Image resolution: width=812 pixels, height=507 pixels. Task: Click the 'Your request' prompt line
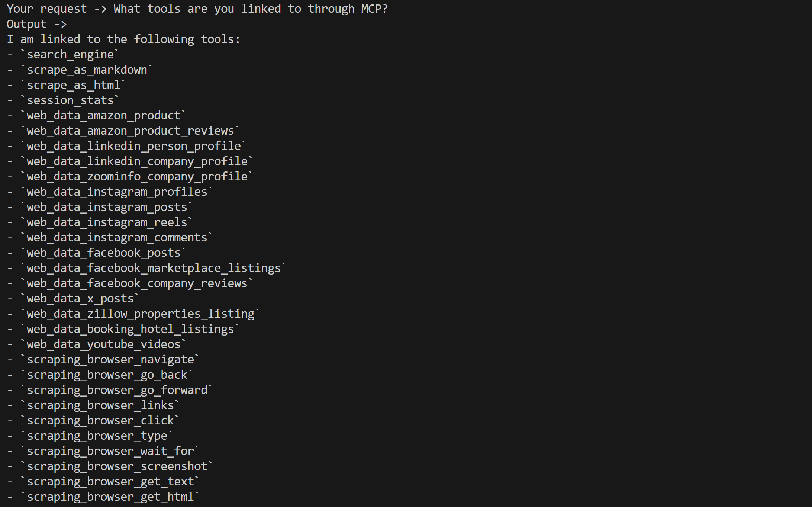point(197,9)
